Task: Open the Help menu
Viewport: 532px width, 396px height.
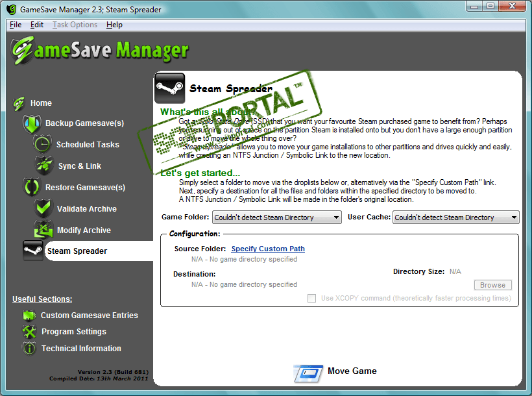Action: (x=114, y=25)
